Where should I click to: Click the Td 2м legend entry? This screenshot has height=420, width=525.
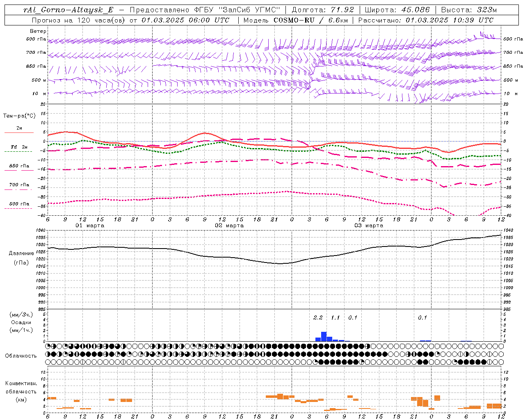click(19, 147)
